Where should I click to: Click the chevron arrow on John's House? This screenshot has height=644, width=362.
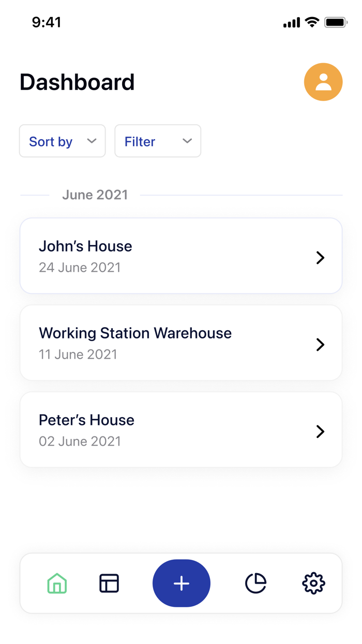tap(320, 257)
